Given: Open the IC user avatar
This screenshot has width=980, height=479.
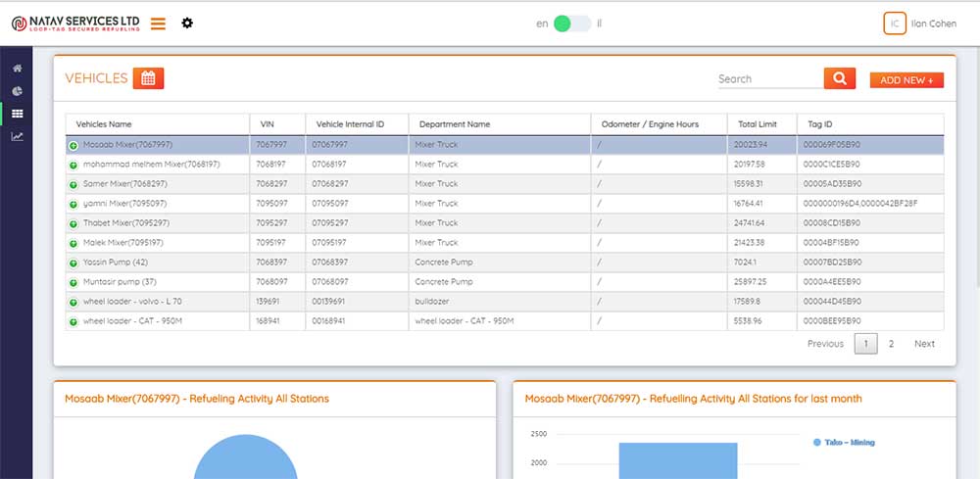Looking at the screenshot, I should (x=895, y=24).
